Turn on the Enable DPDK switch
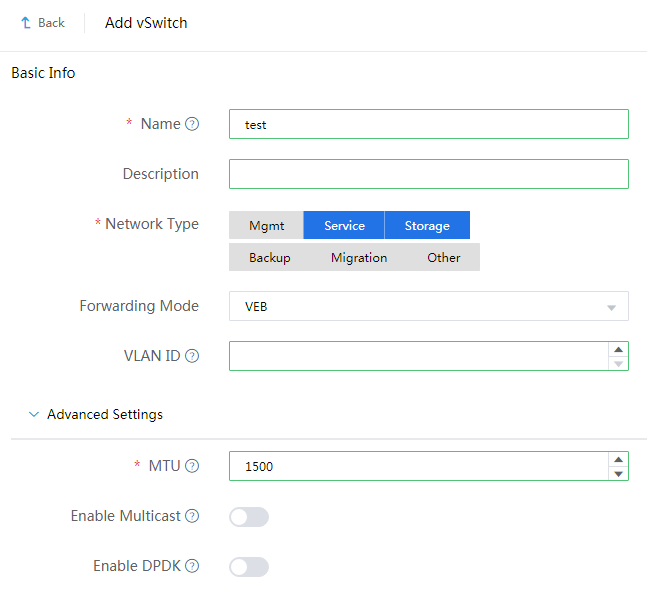647x596 pixels. click(x=249, y=567)
